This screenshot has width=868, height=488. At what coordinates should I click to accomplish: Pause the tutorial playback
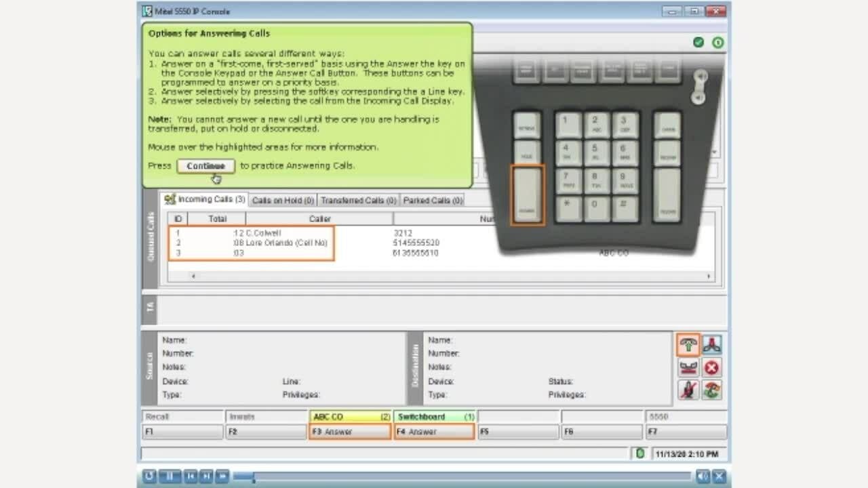pos(170,476)
